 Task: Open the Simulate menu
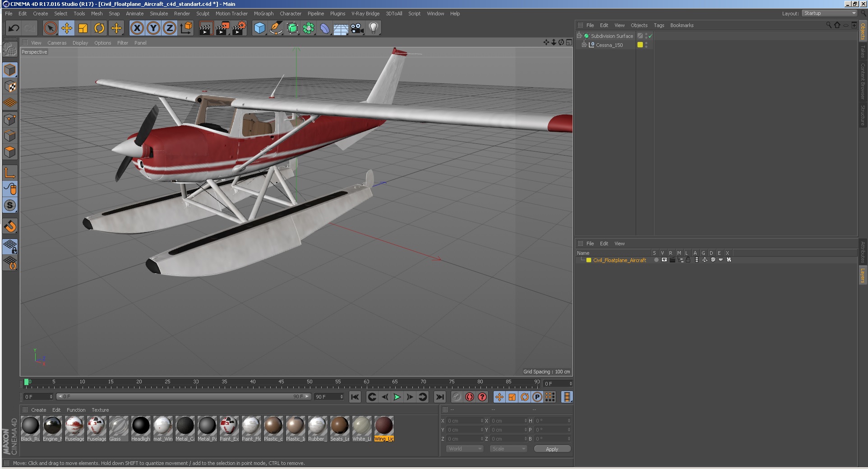159,14
